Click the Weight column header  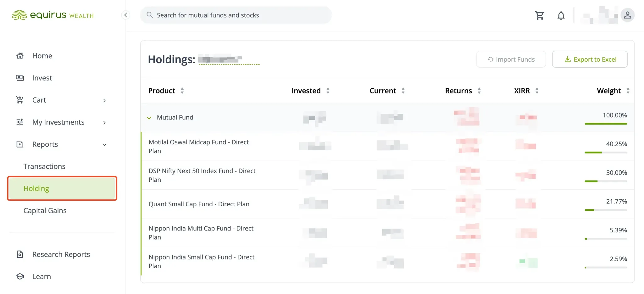609,91
